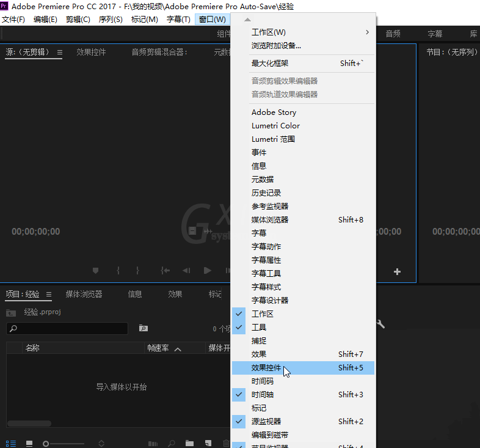The width and height of the screenshot is (480, 448).
Task: Switch to 媒体浏览器 tab in project panel
Action: (84, 294)
